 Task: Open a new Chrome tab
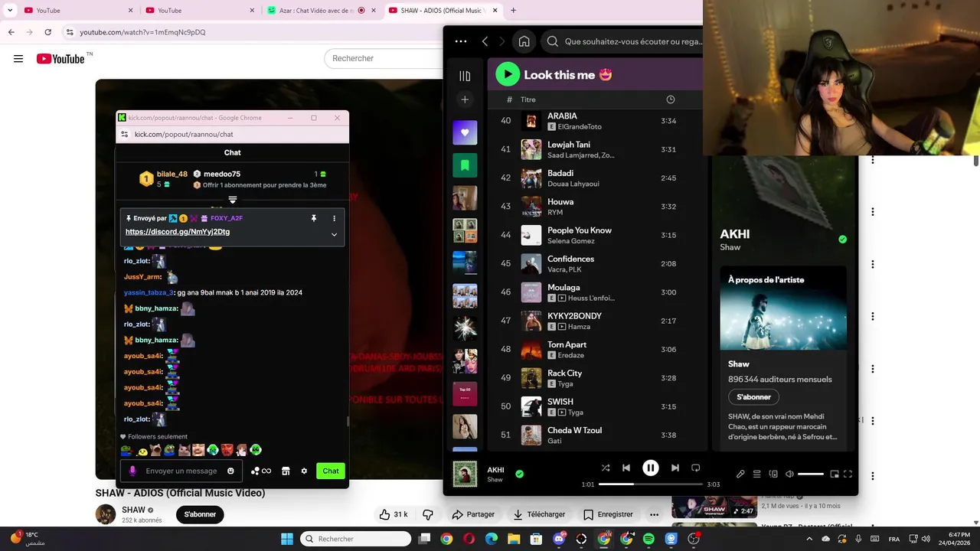tap(513, 11)
